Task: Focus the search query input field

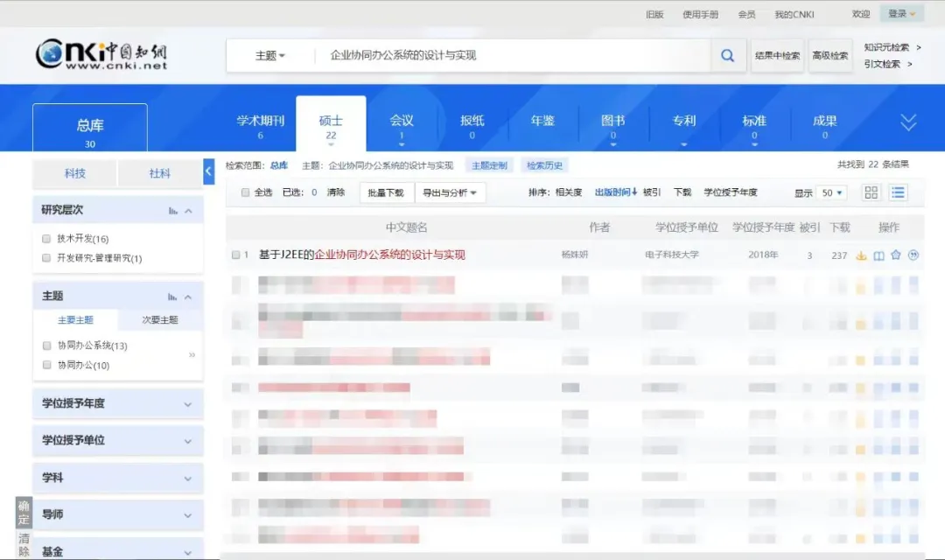Action: click(x=512, y=55)
